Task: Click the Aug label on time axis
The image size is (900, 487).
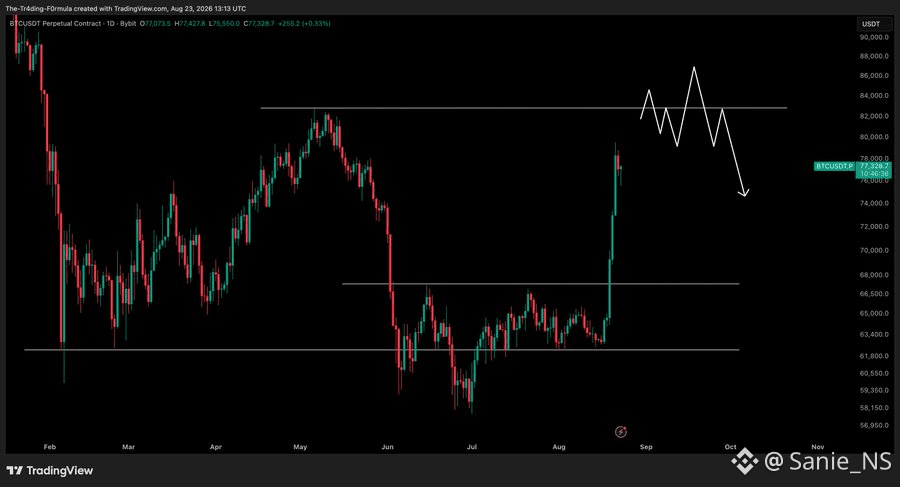Action: click(x=559, y=447)
